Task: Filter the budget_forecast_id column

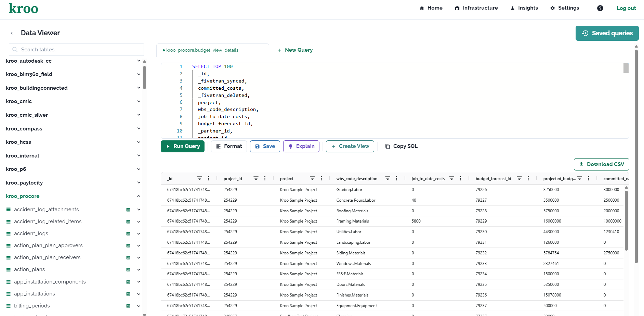Action: [x=519, y=178]
